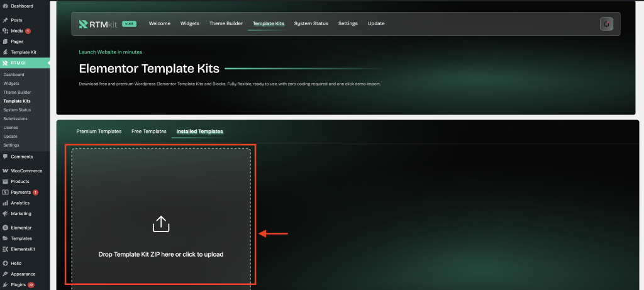Open Update in top navigation
644x290 pixels.
coord(376,24)
